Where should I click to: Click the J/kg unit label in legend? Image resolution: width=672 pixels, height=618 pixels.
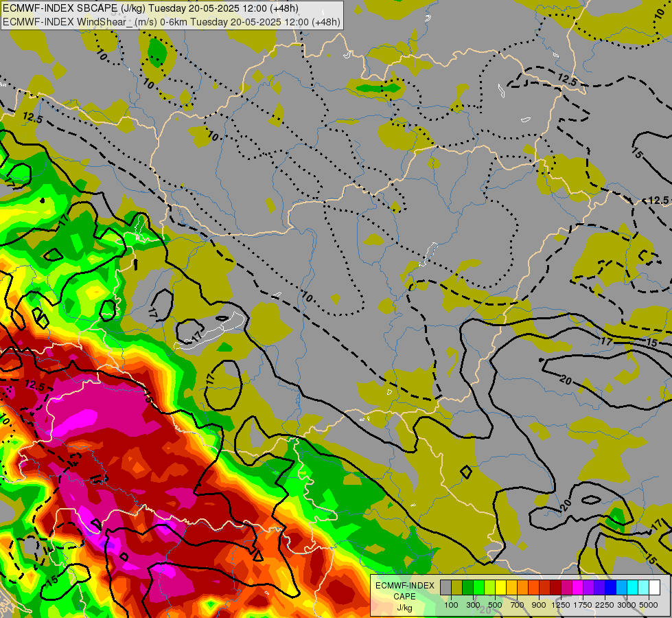click(404, 608)
